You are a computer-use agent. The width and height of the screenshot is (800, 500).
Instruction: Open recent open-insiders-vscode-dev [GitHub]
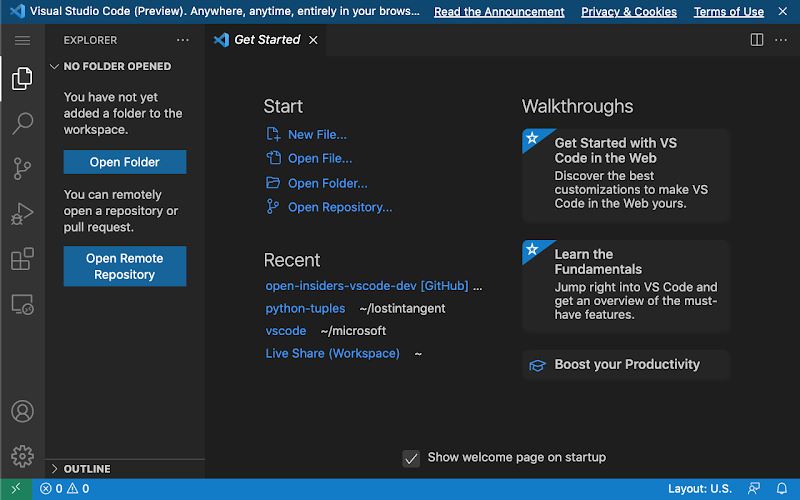pos(367,286)
